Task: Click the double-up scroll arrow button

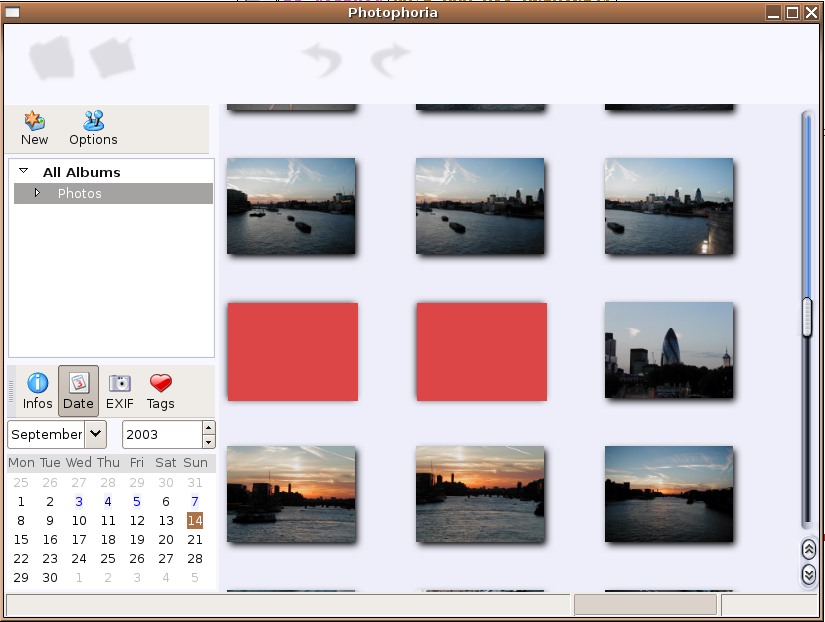Action: pyautogui.click(x=809, y=549)
